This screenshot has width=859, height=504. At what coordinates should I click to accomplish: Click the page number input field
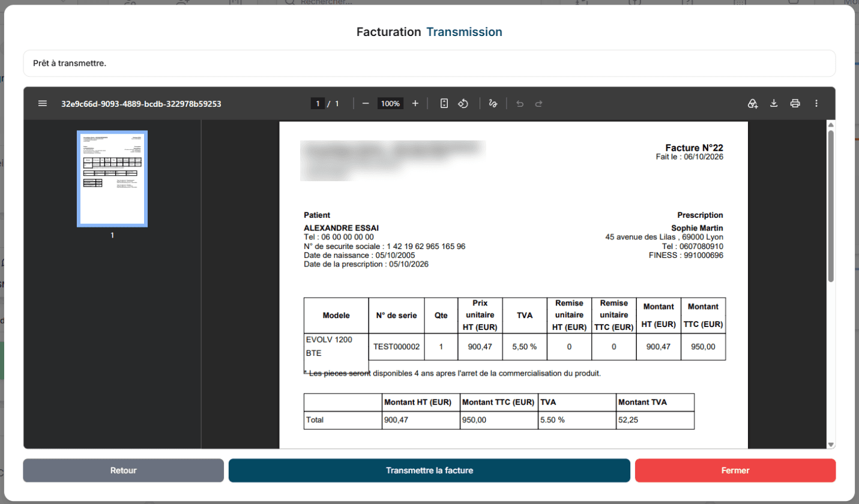tap(318, 103)
